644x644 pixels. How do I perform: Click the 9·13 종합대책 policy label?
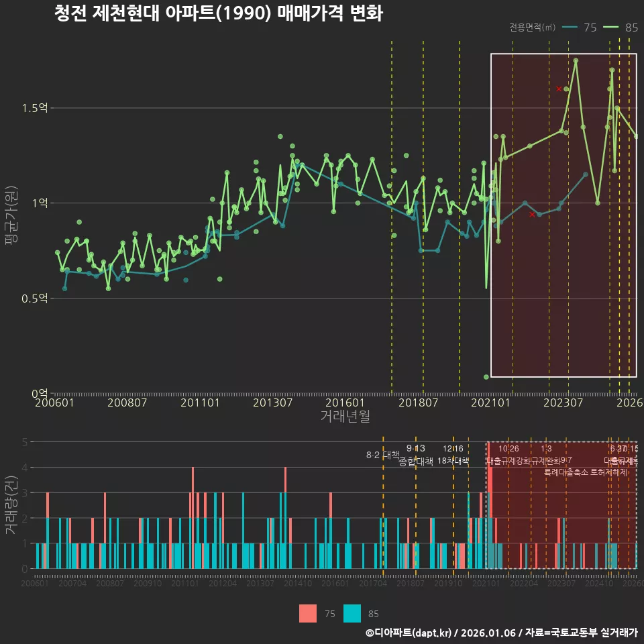point(416,455)
